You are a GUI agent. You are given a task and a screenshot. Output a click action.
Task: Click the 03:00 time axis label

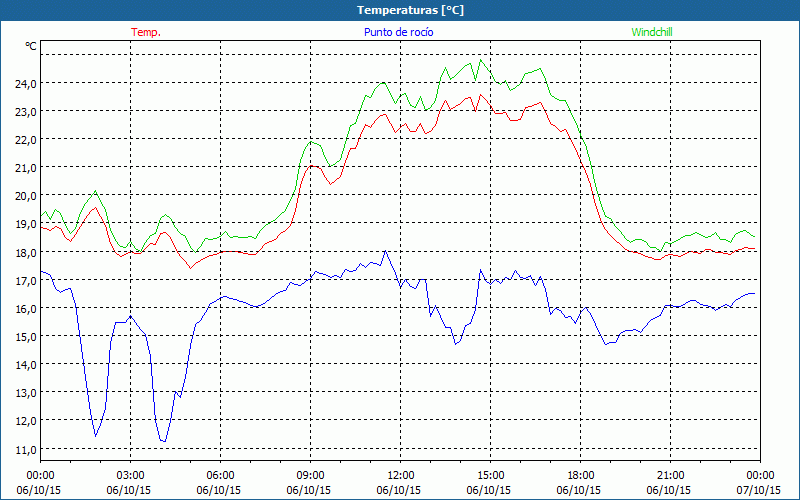click(130, 476)
